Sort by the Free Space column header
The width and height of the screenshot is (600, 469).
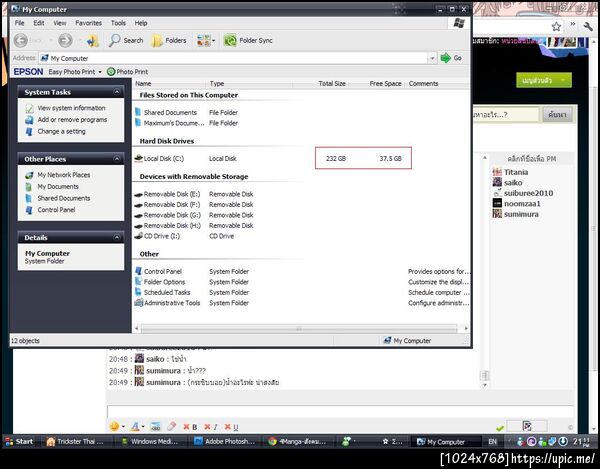tap(376, 83)
